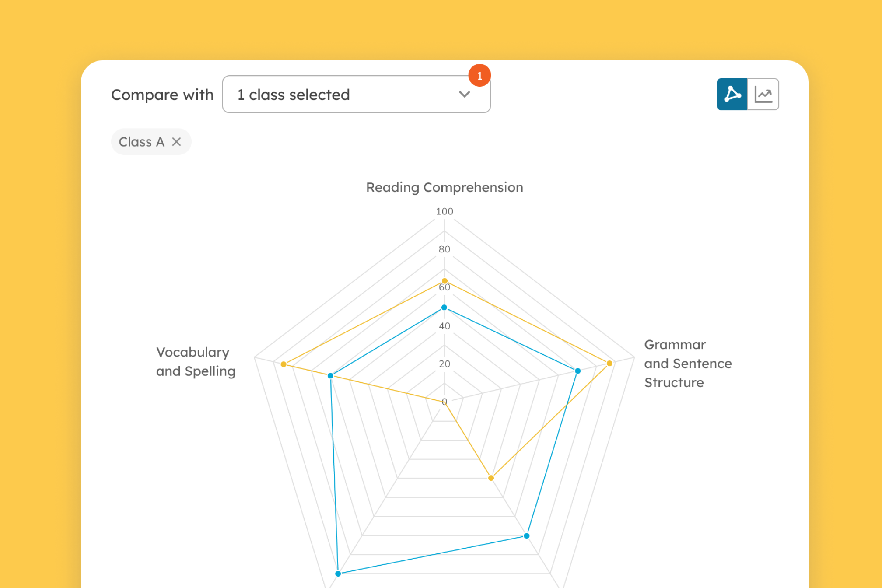882x588 pixels.
Task: Switch to the line chart view
Action: pyautogui.click(x=763, y=94)
